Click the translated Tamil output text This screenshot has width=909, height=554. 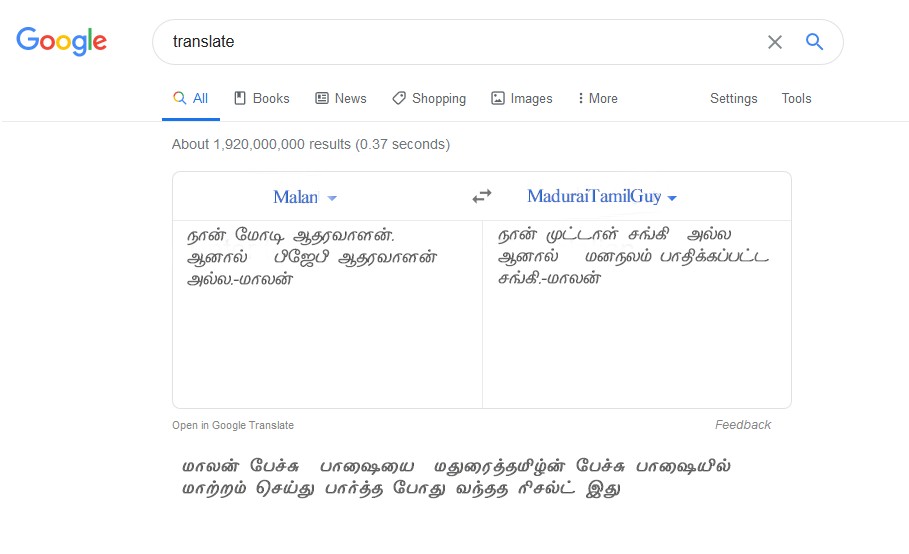point(633,256)
